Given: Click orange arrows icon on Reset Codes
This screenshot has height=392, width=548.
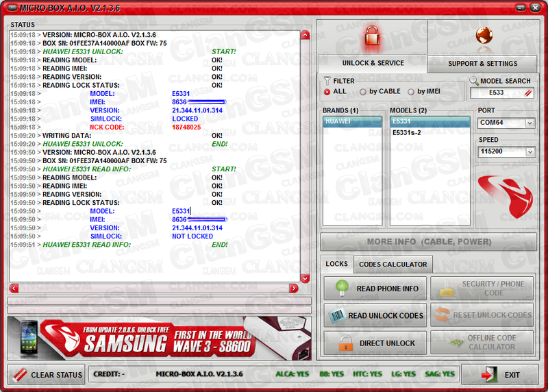Looking at the screenshot, I should 443,315.
